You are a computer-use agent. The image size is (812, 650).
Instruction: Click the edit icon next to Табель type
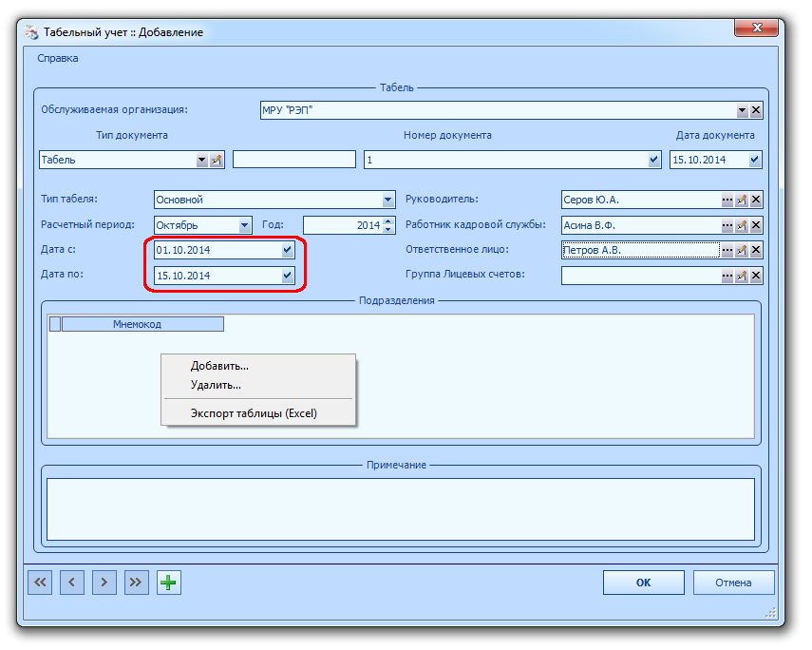click(x=217, y=161)
